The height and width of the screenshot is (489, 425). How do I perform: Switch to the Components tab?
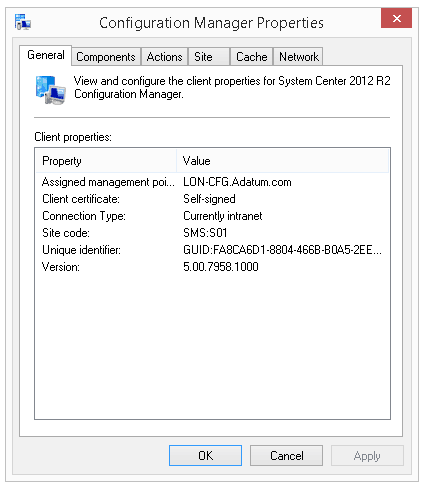(x=106, y=57)
